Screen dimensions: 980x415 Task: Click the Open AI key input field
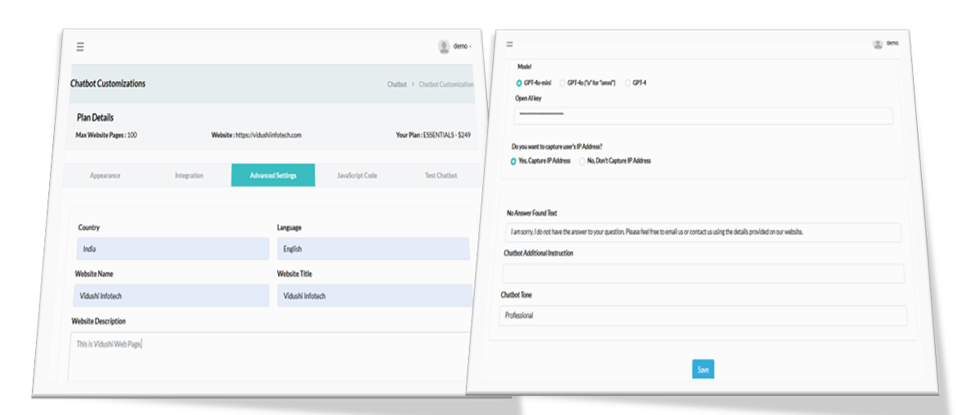coord(702,115)
